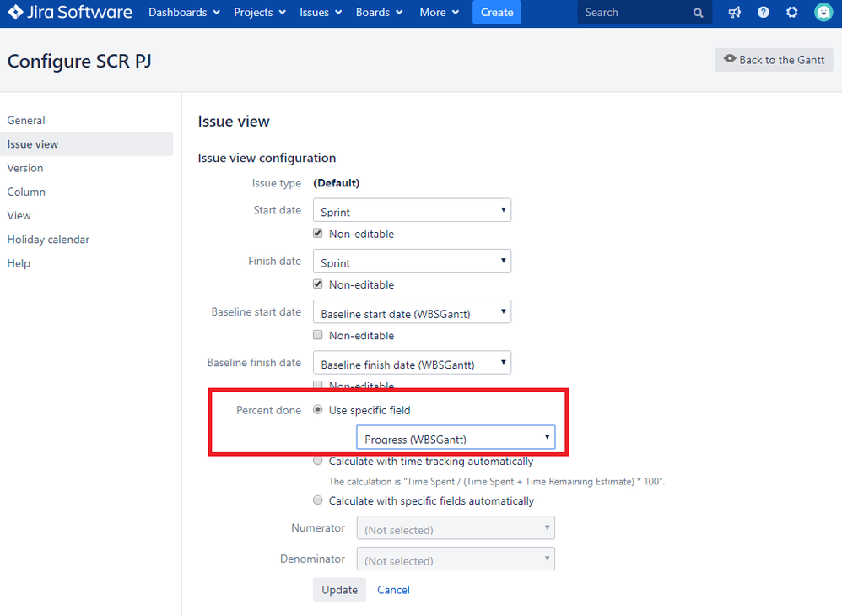Open the Baseline start date dropdown
Viewport: 842px width, 616px height.
pos(412,311)
